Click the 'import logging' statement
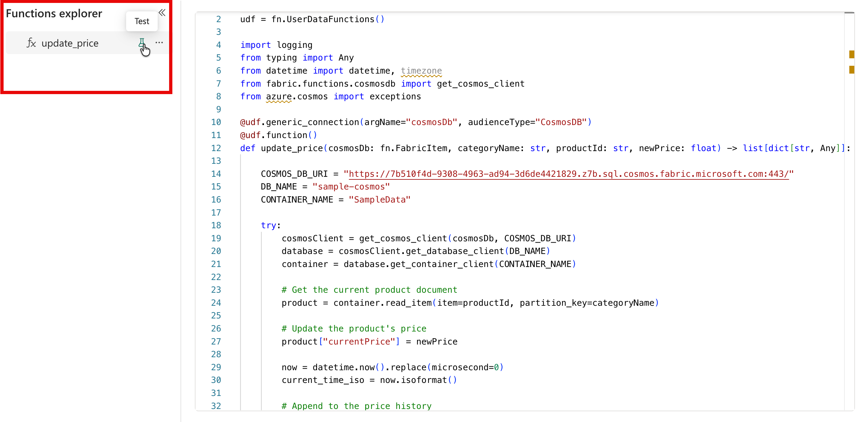Screen dimensions: 868x422 pos(276,45)
